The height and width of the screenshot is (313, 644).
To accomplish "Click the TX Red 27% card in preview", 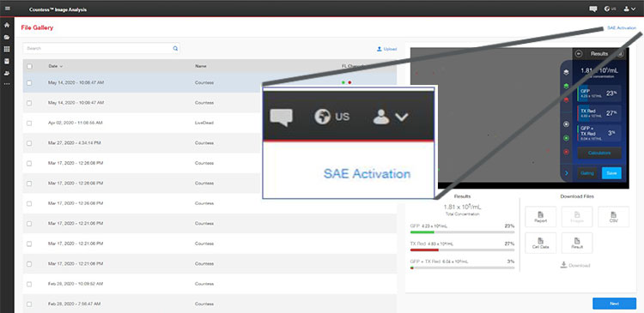I will pyautogui.click(x=599, y=113).
